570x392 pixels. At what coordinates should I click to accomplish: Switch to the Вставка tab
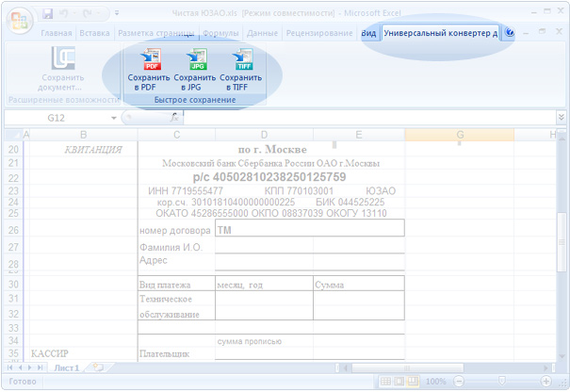(94, 33)
